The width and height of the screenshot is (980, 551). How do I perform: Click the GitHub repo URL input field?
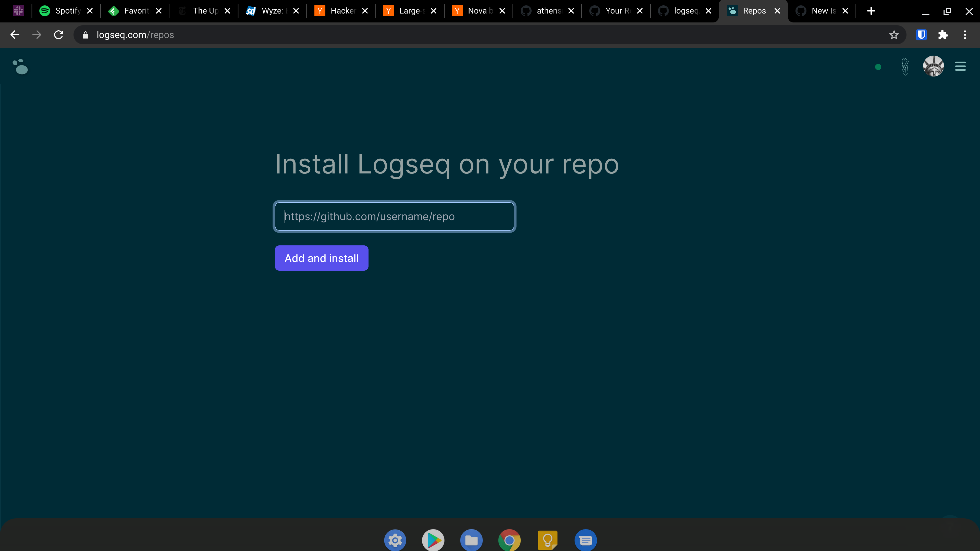tap(394, 216)
